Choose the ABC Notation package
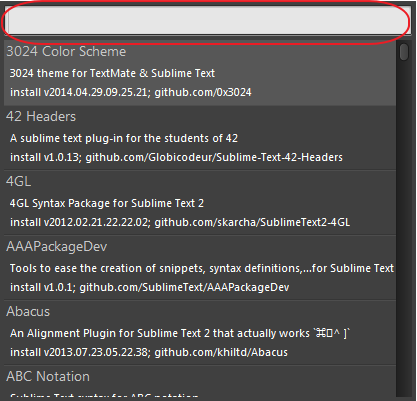Image resolution: width=417 pixels, height=401 pixels. (200, 383)
